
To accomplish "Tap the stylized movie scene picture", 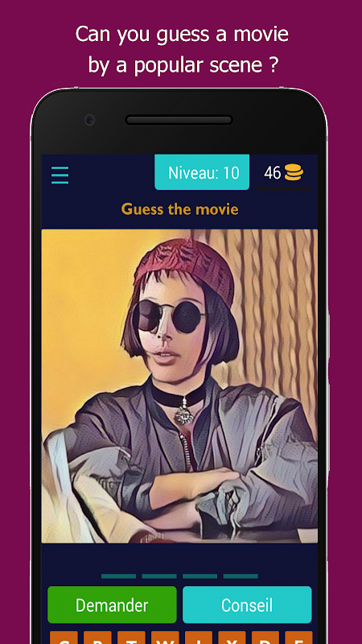I will 179,386.
